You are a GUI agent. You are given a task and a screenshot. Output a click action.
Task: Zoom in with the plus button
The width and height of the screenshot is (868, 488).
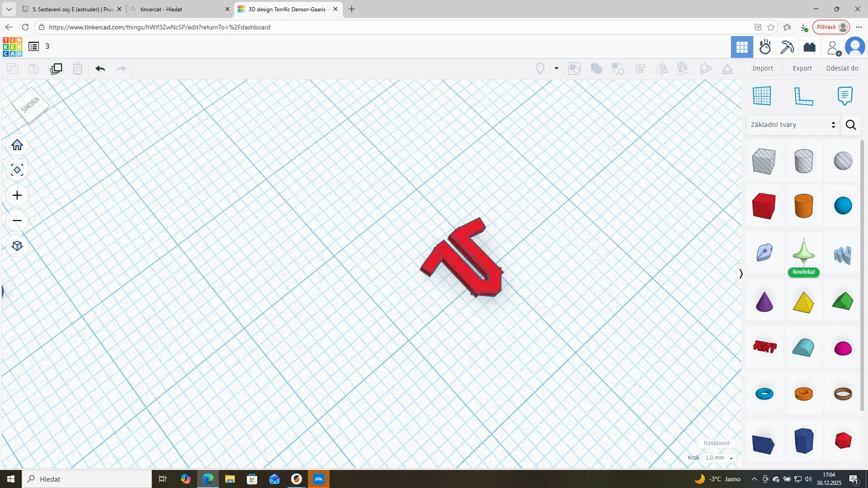click(17, 195)
